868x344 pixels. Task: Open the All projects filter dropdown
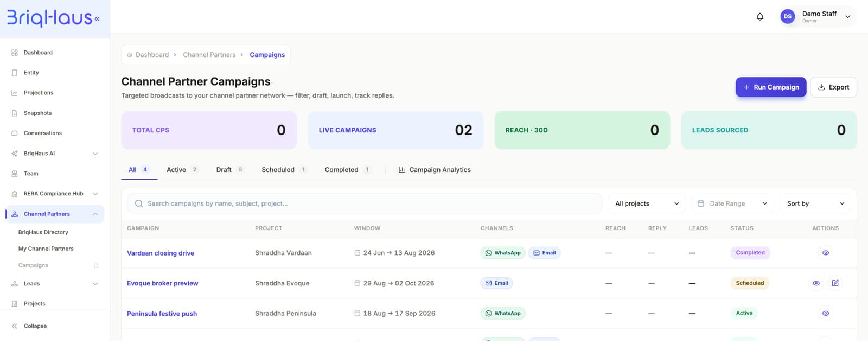(x=647, y=203)
